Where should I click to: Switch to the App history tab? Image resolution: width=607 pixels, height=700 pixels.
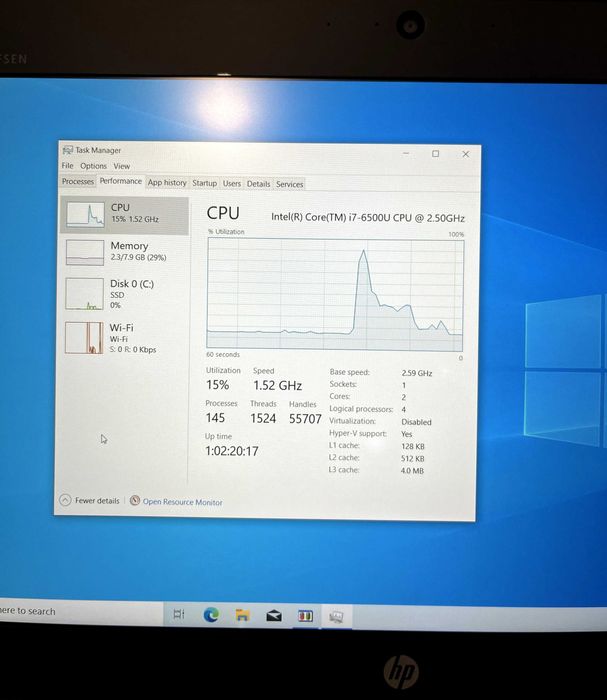pyautogui.click(x=167, y=183)
